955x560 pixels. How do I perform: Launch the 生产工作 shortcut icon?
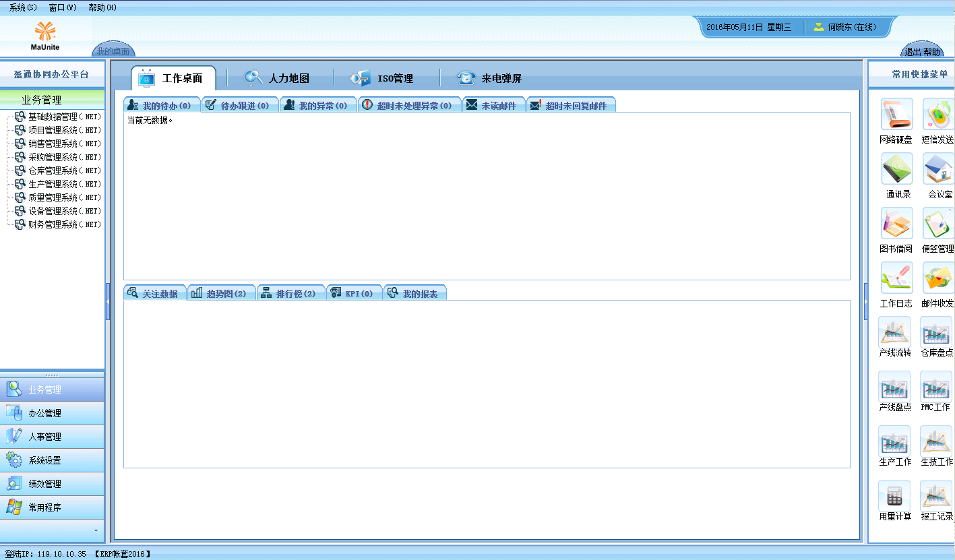coord(894,441)
